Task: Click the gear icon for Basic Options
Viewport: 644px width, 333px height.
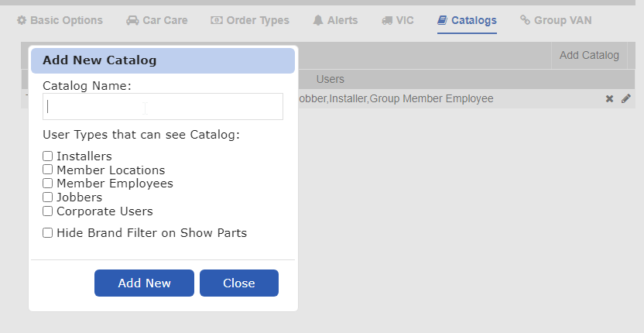Action: coord(22,20)
